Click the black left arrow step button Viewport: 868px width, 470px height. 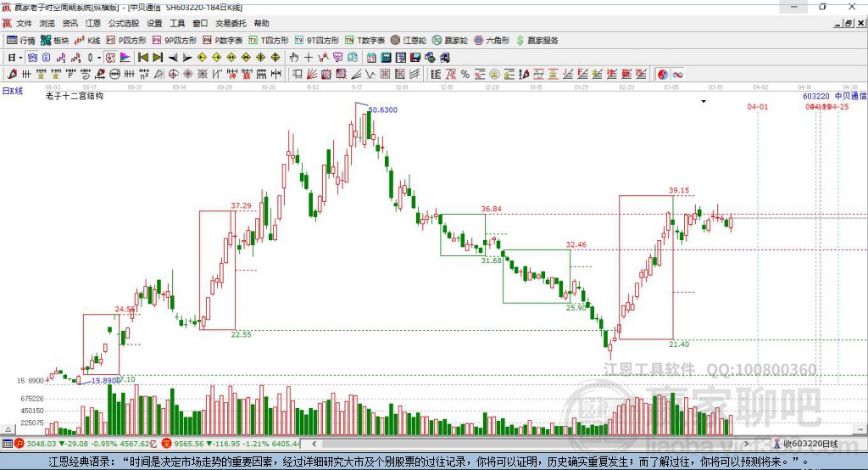coord(173,57)
